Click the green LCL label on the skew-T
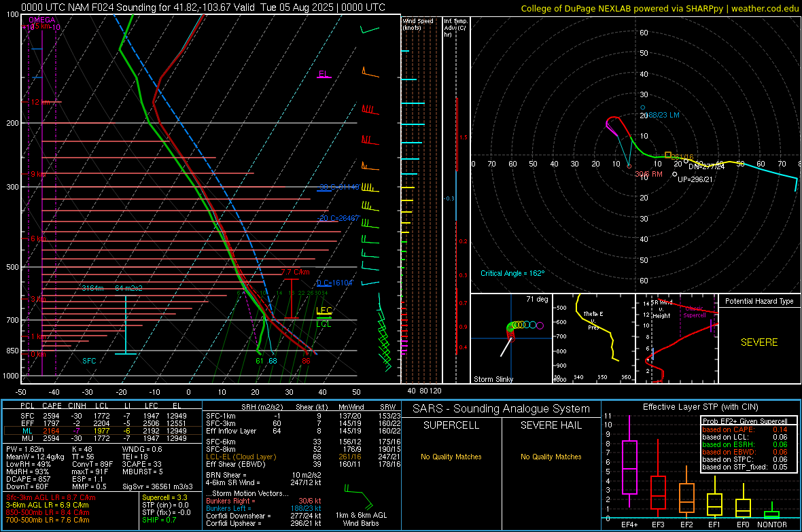The width and height of the screenshot is (802, 532). 324,324
